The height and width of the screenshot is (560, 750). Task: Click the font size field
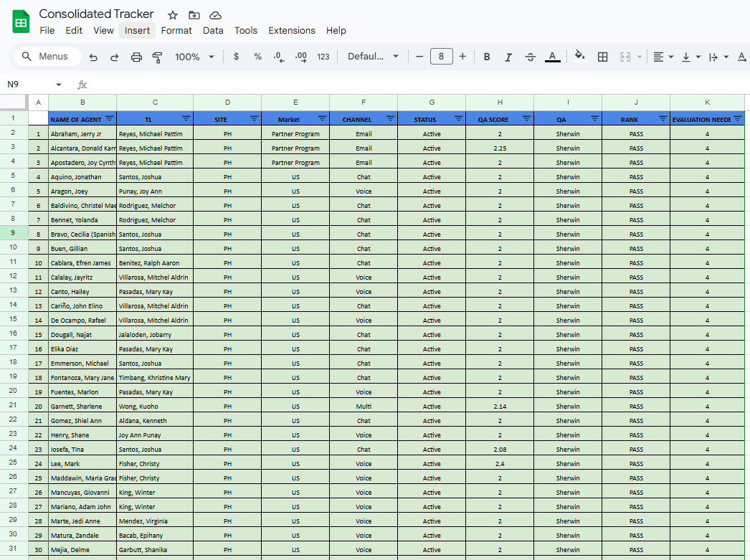click(x=441, y=57)
